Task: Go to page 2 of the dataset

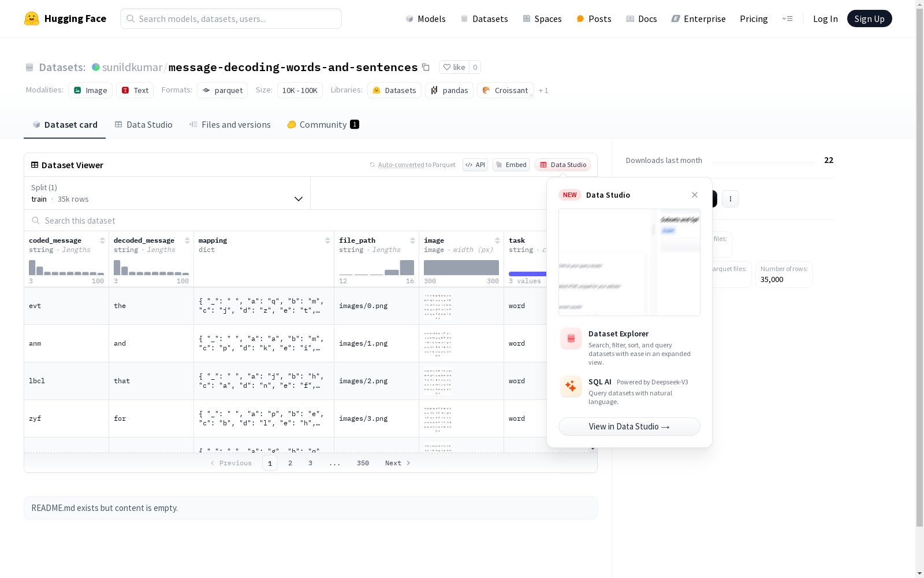Action: (290, 463)
